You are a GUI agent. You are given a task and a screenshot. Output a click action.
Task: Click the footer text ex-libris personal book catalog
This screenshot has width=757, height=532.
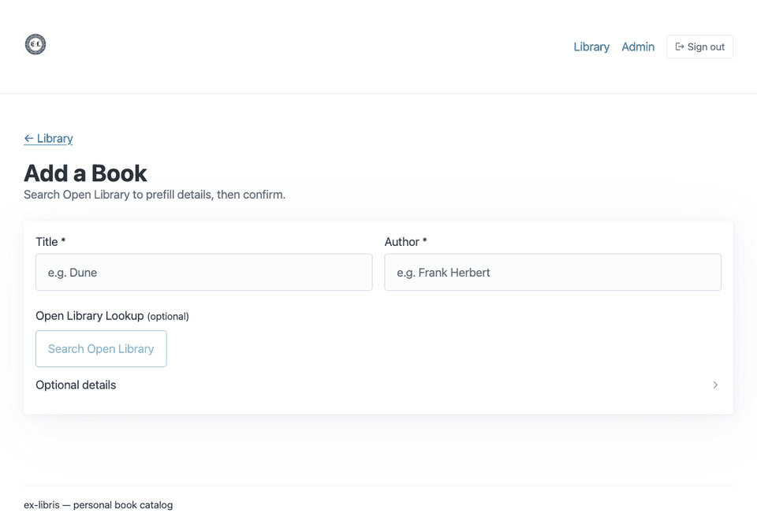[98, 504]
